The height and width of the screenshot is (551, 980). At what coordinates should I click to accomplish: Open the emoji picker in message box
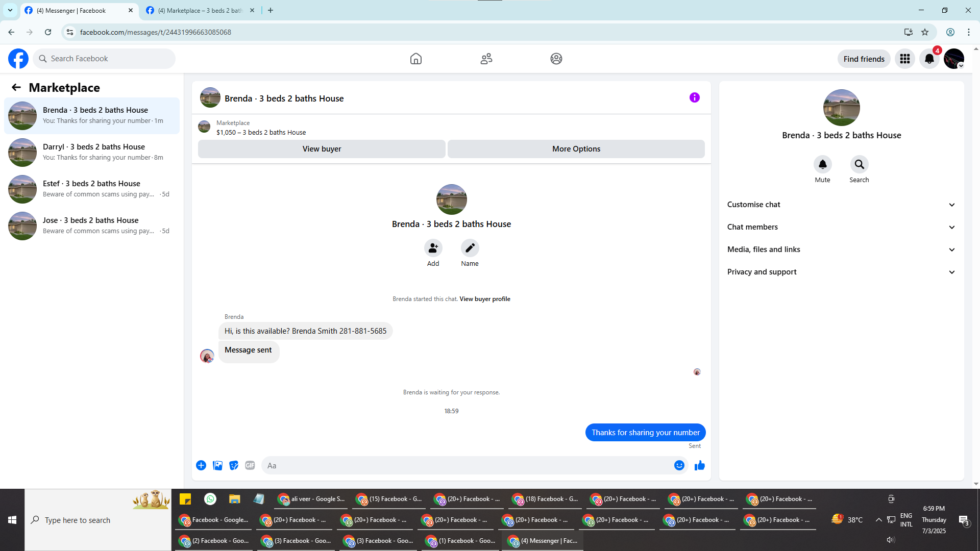pyautogui.click(x=679, y=465)
